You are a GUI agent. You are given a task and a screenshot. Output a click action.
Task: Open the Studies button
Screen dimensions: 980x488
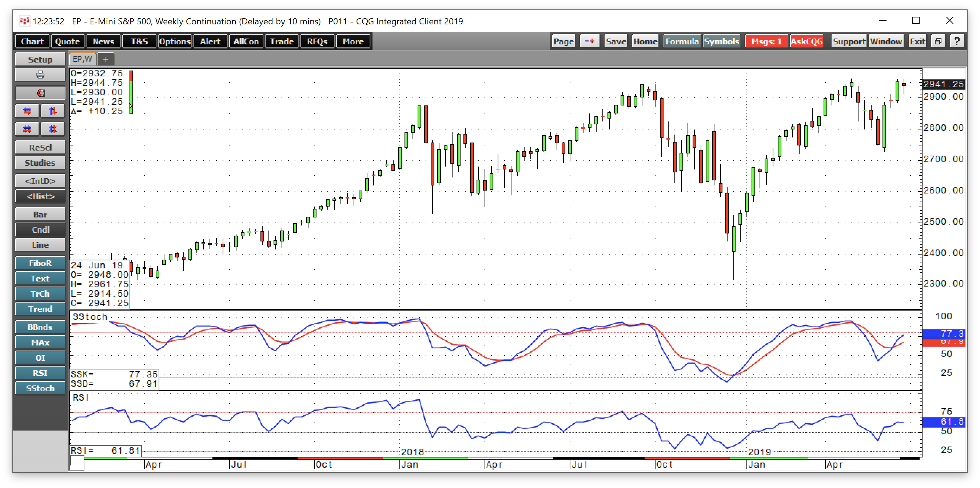tap(40, 163)
